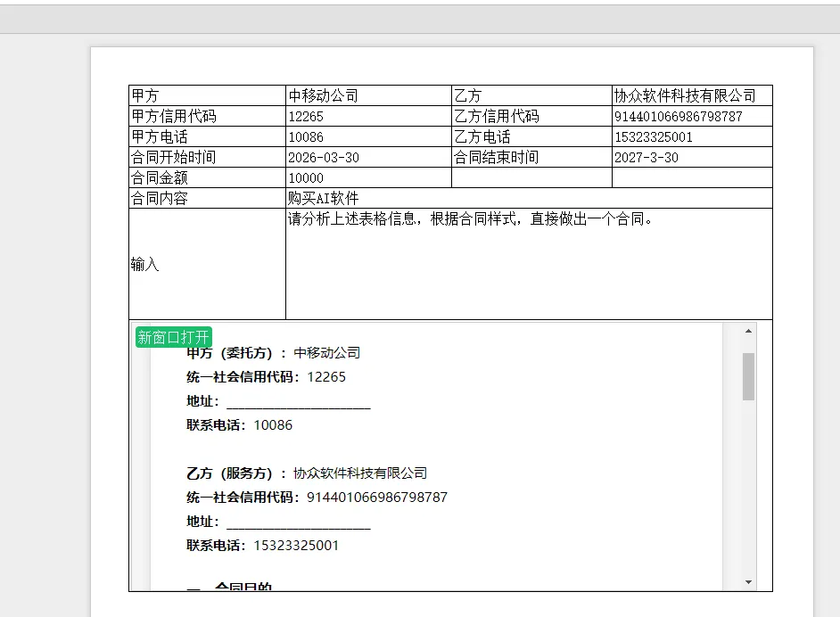Click 乙方（服务方） heading in contract preview
Image resolution: width=840 pixels, height=617 pixels.
(307, 473)
